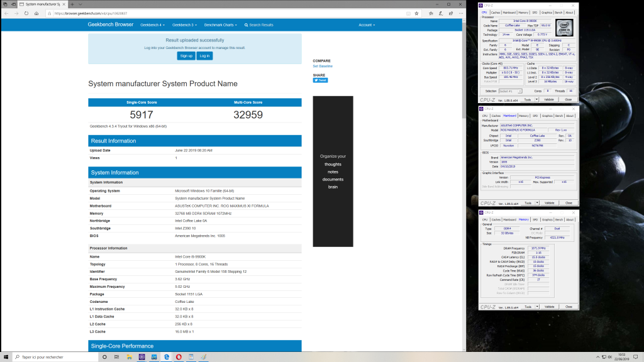Viewport: 644px width, 362px height.
Task: Open Microsoft Edge from taskbar
Action: [166, 357]
